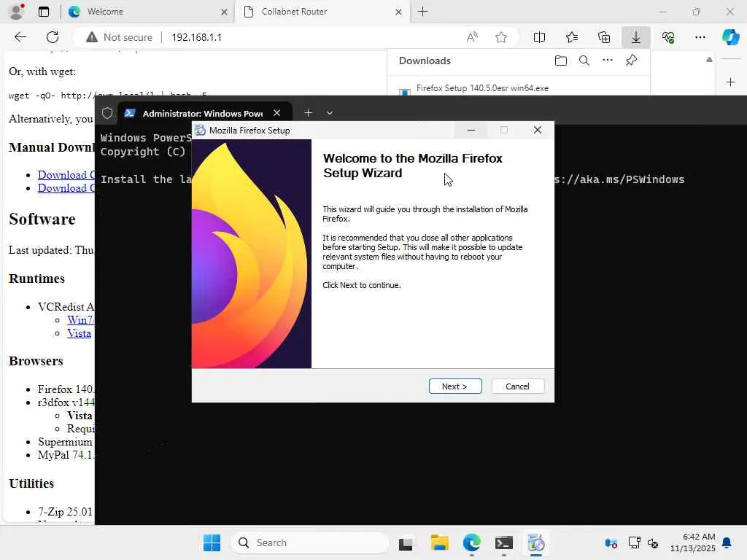
Task: Open Edge sidebar plus icon
Action: point(730,82)
